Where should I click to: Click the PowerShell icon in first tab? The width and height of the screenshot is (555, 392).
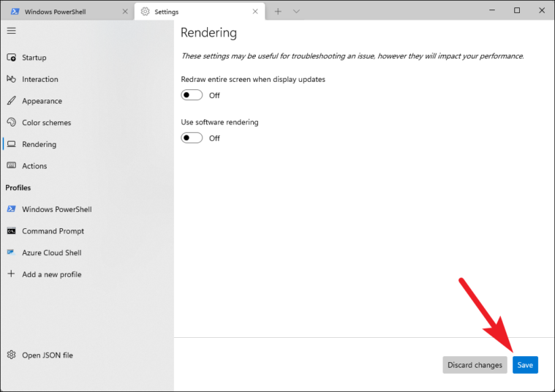(x=15, y=12)
